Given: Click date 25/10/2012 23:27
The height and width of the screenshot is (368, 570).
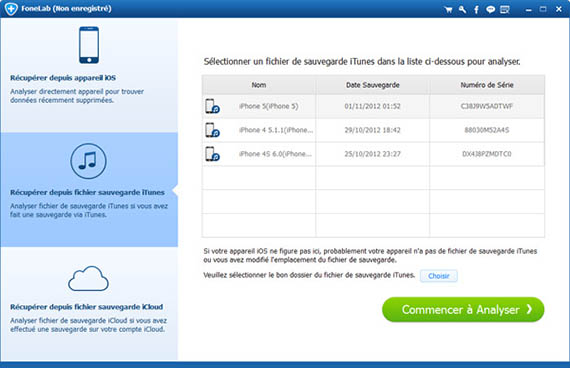Looking at the screenshot, I should pos(373,154).
